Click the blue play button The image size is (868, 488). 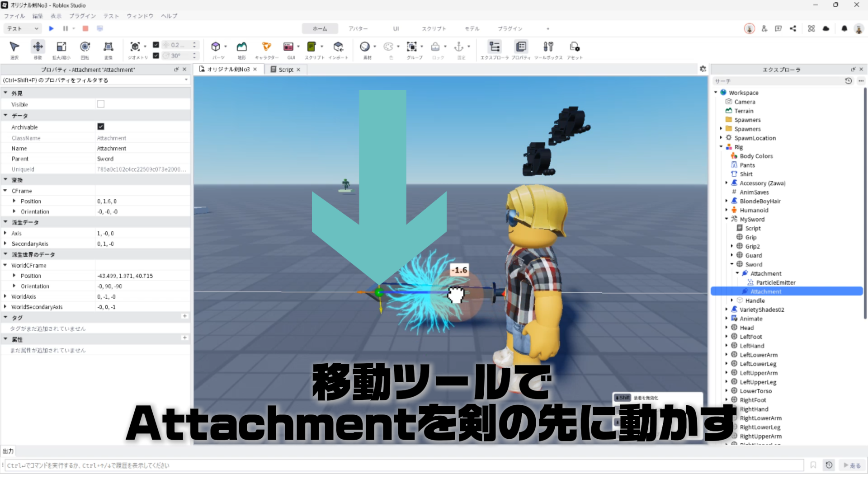51,28
